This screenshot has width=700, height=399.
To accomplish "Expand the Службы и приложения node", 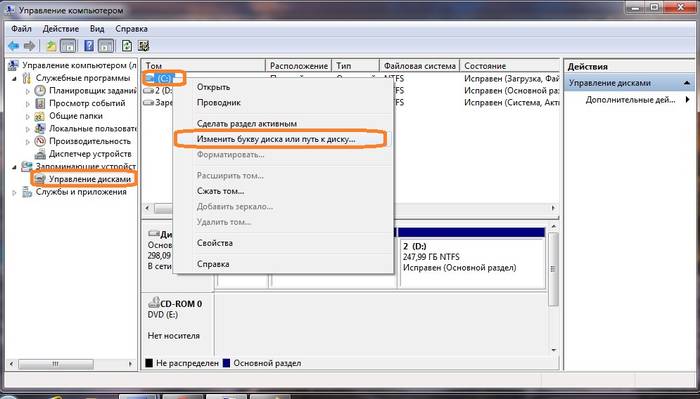I will point(14,192).
